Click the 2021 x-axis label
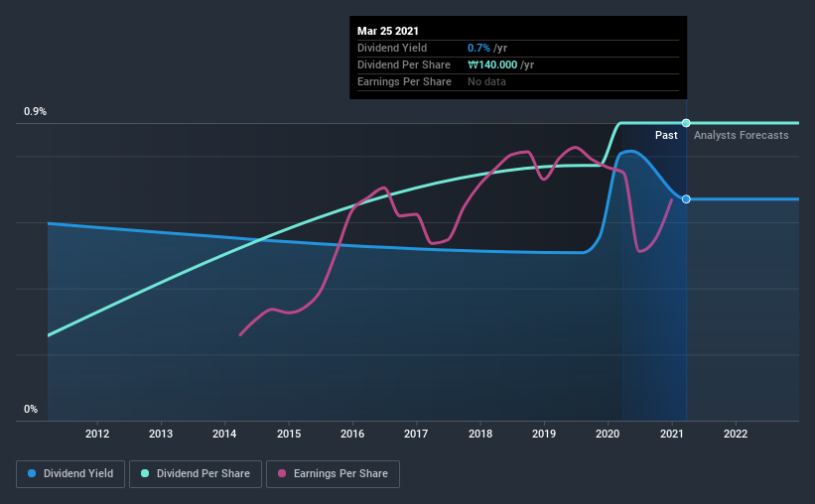815x504 pixels. click(671, 434)
